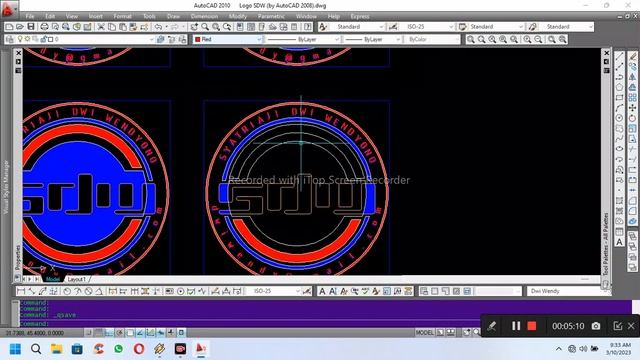Switch to the Model tab
This screenshot has width=640, height=360.
(x=53, y=279)
